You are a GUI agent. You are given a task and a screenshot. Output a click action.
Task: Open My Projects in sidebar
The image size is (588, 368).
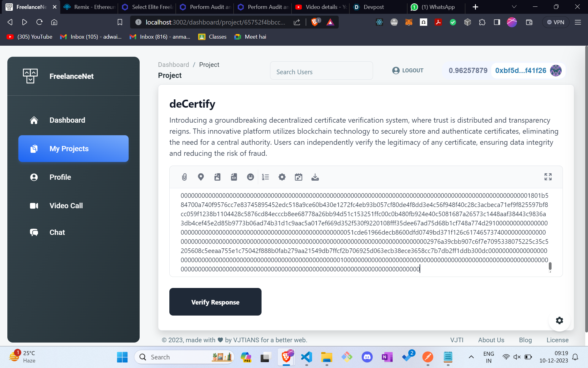point(73,149)
